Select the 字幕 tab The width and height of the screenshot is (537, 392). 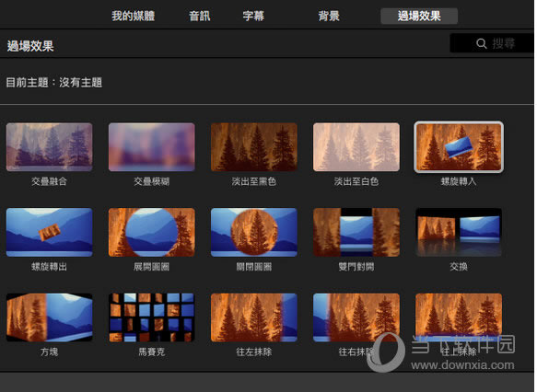[253, 16]
